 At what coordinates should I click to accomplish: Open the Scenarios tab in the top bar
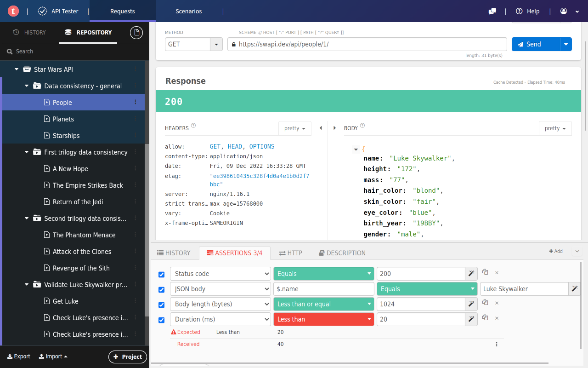(188, 11)
